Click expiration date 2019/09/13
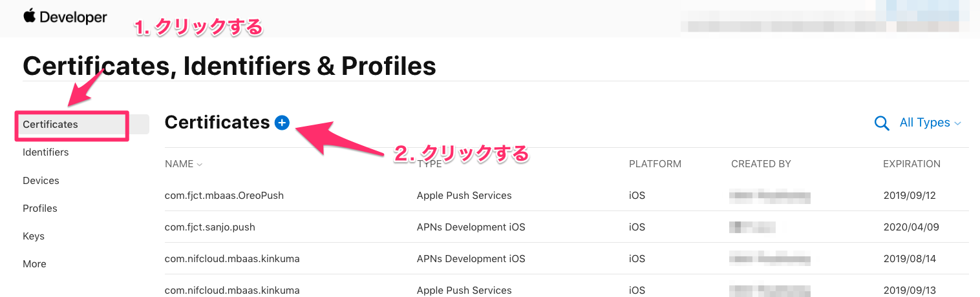Screen dimensions: 980x297 [910, 291]
